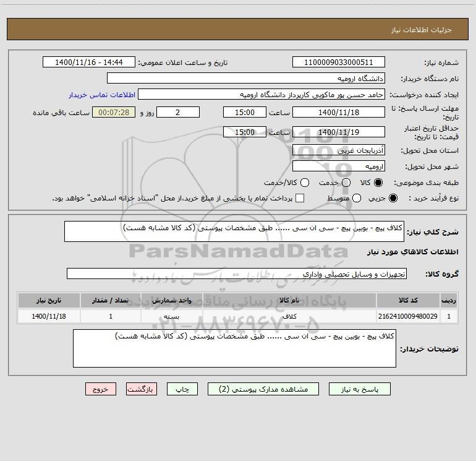476x461 pixels.
Task: Click the چاپ print button
Action: 182,389
